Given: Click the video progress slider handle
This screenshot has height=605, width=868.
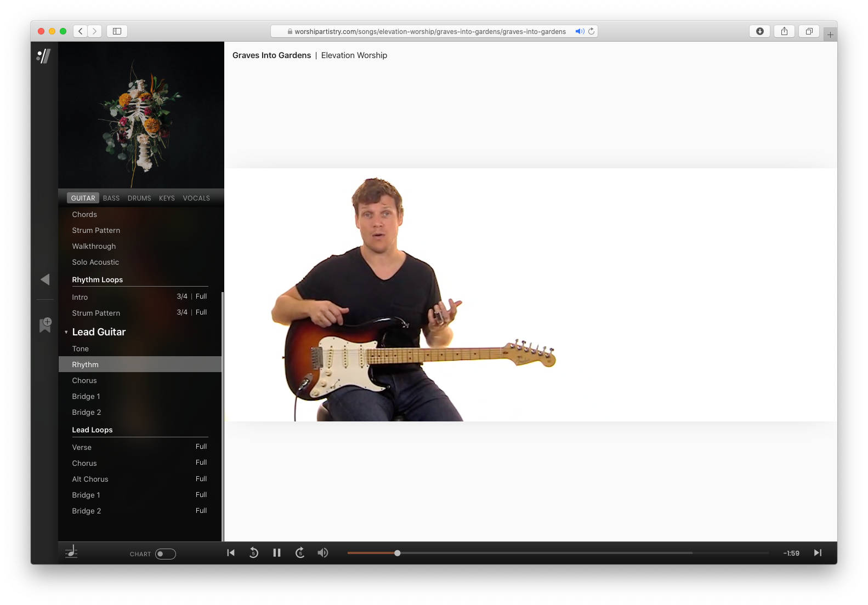Looking at the screenshot, I should (x=398, y=553).
